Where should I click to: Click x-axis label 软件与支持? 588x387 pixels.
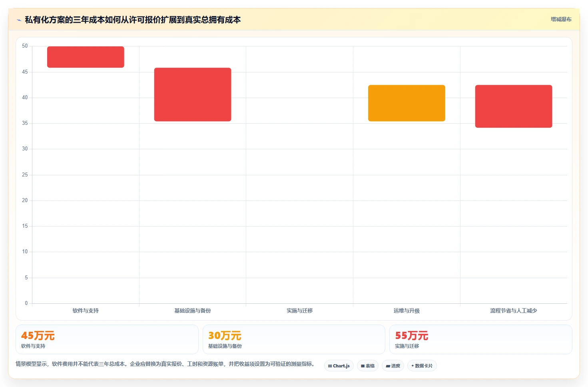86,311
